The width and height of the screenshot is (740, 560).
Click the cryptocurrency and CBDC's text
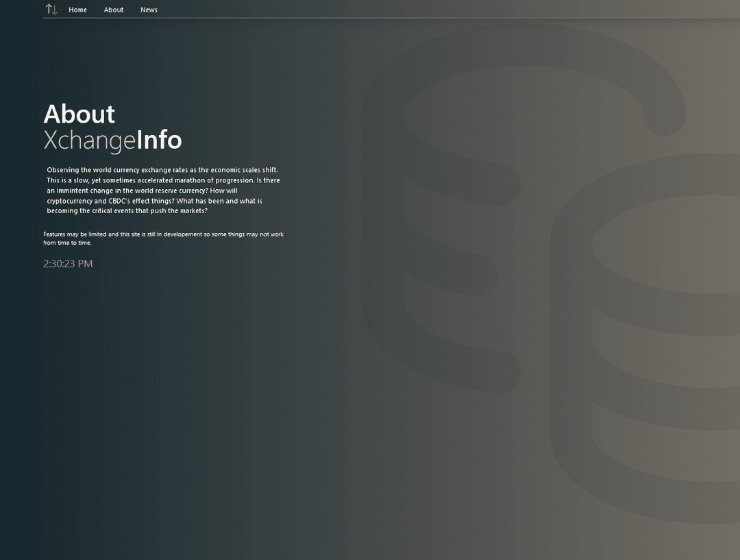(x=88, y=201)
